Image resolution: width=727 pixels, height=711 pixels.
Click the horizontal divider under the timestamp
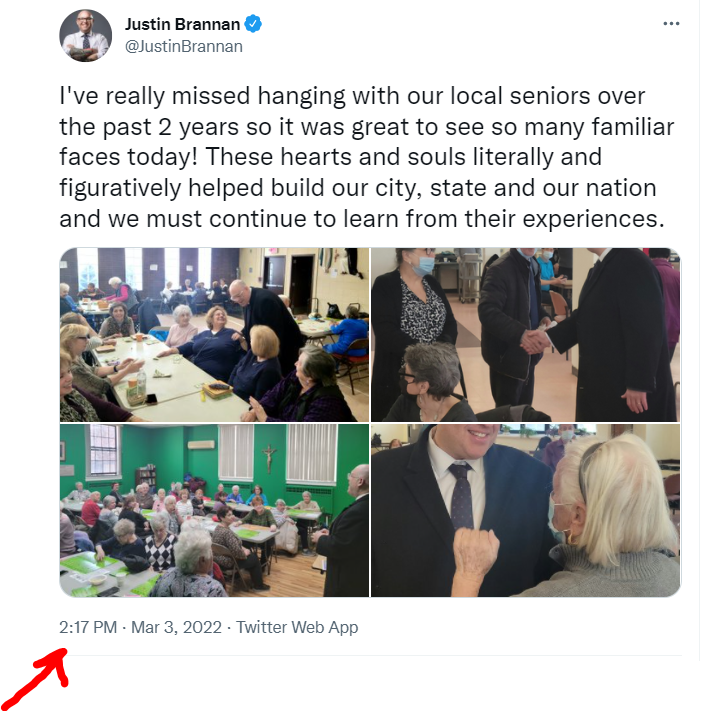(x=371, y=655)
